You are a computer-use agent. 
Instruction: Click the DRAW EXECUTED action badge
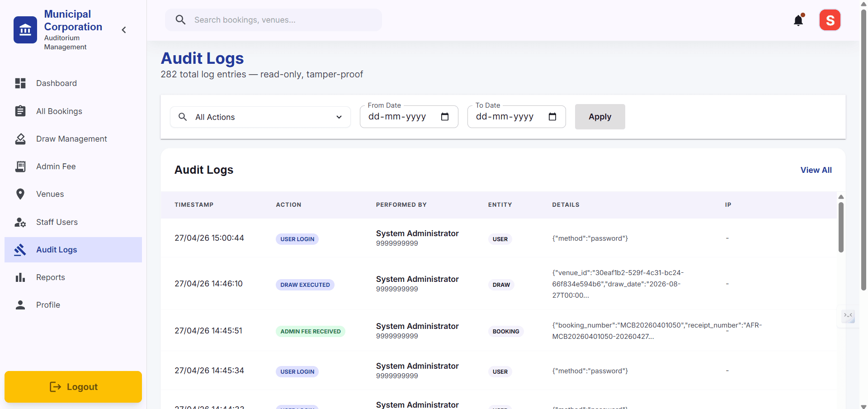(305, 285)
